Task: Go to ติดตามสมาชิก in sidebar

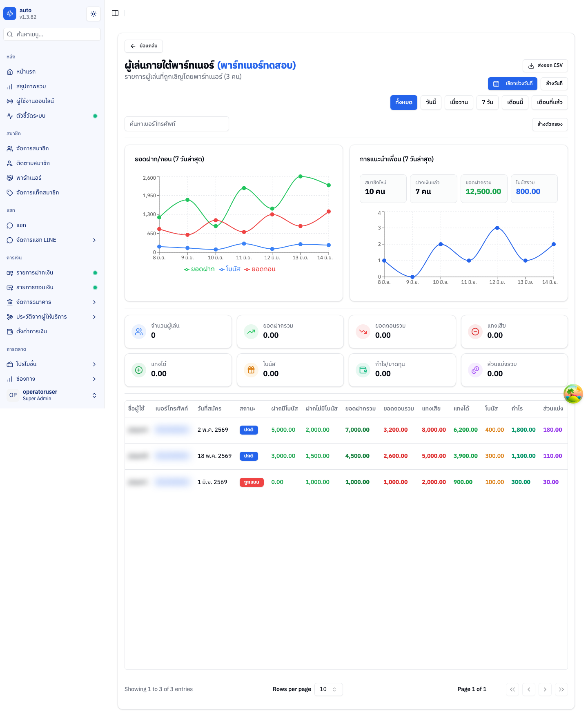Action: (x=52, y=163)
